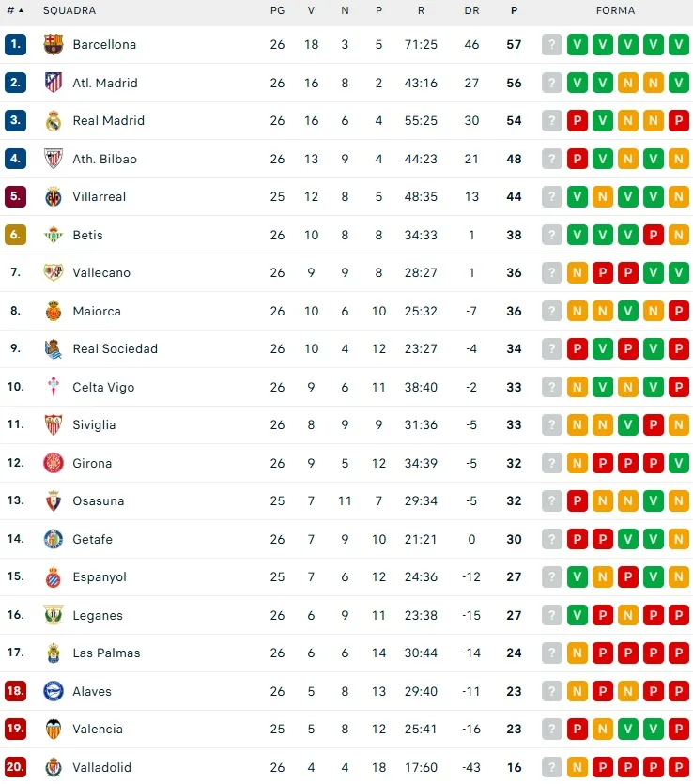Click the Celta Vigo crest icon
Screen dimensions: 693x784
[x=54, y=387]
